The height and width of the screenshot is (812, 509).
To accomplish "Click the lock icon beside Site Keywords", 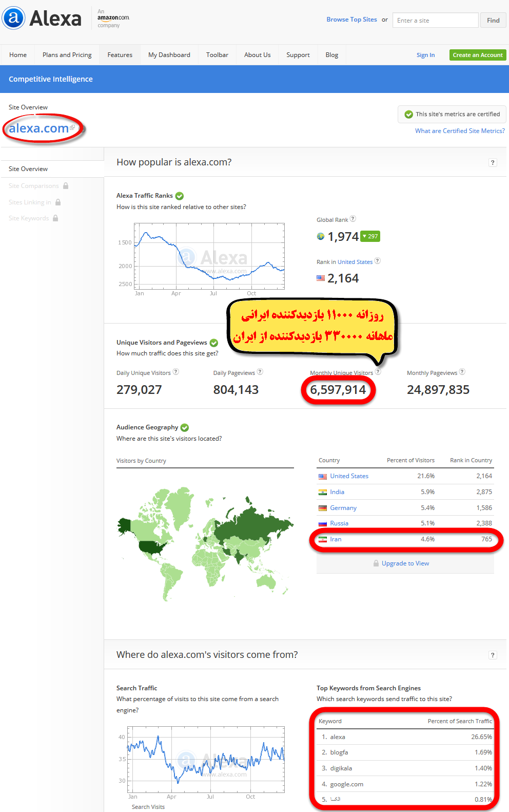I will pos(55,218).
